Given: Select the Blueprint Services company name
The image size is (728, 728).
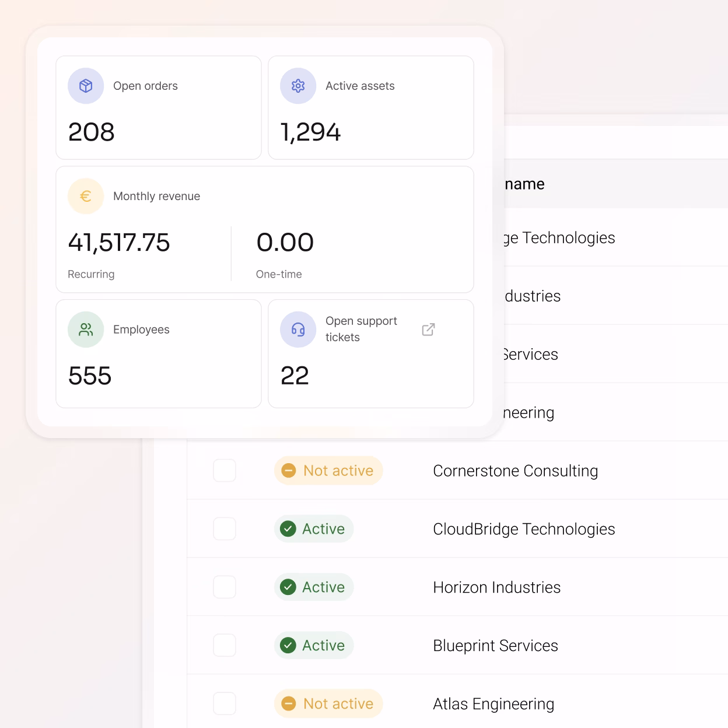Looking at the screenshot, I should pos(496,646).
